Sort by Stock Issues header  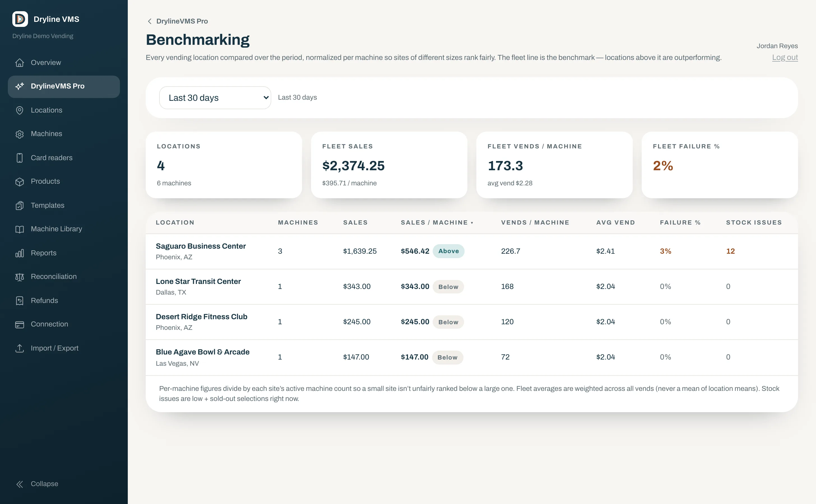click(754, 223)
